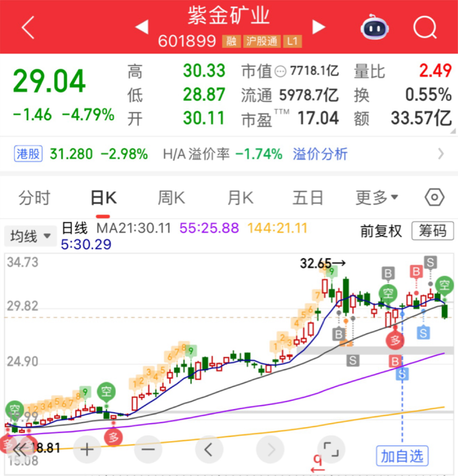Switch to previous stock with left triangle
Screen dimensions: 458x476
point(142,26)
